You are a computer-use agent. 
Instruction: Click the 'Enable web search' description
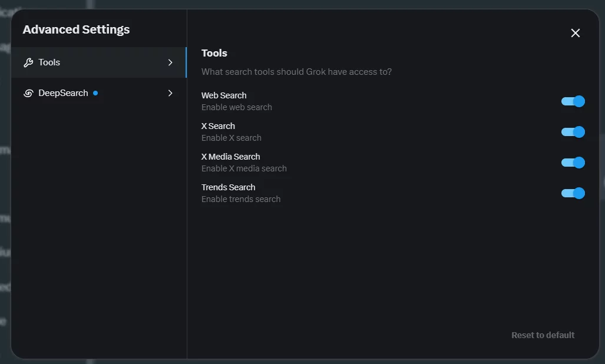tap(236, 107)
